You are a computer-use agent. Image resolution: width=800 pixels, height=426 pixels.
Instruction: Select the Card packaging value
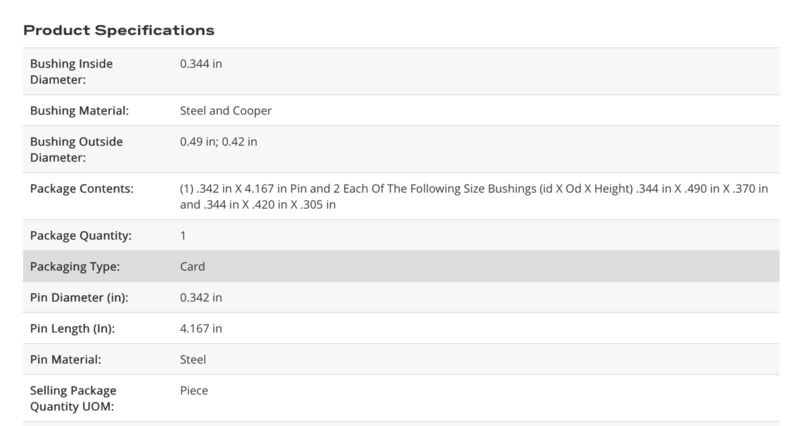click(x=193, y=267)
